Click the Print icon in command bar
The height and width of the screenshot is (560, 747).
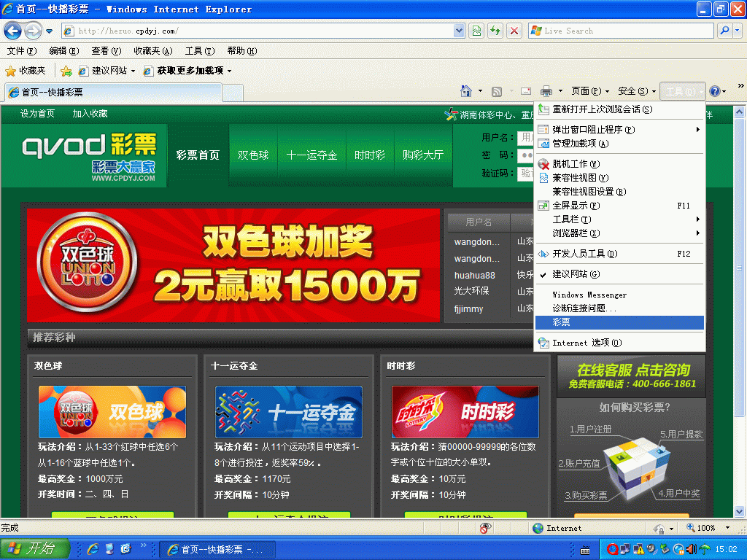[546, 91]
